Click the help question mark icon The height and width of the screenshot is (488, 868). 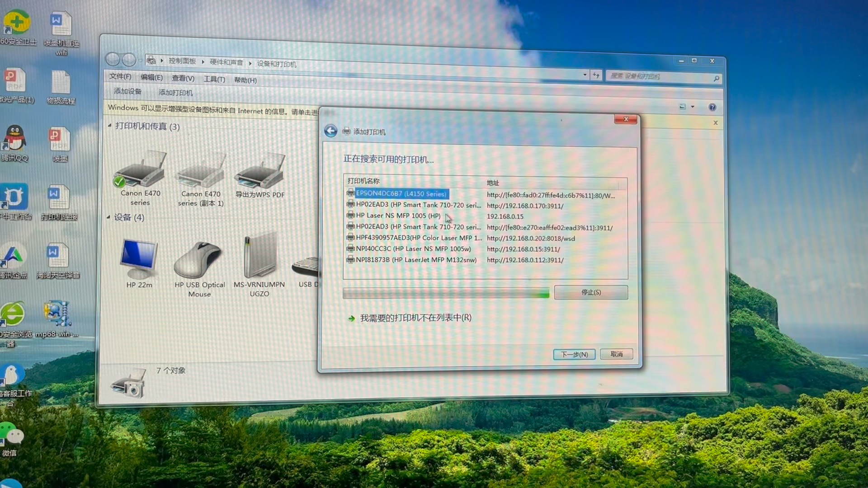click(x=712, y=107)
